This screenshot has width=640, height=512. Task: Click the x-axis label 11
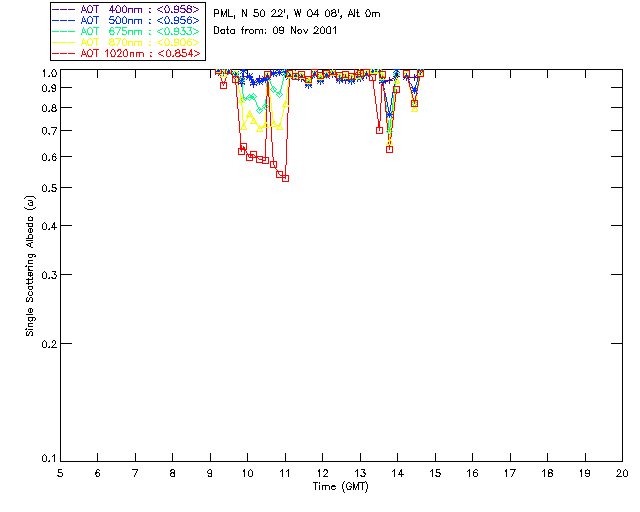click(285, 473)
